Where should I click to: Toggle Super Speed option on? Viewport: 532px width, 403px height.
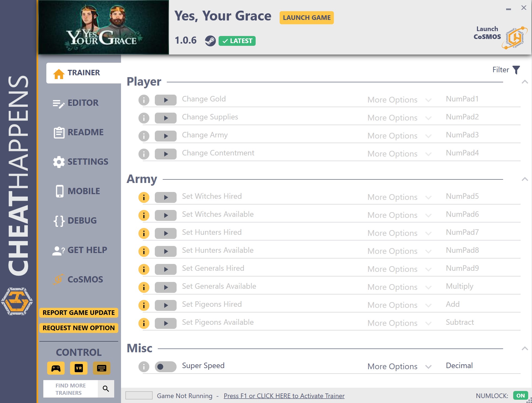(165, 366)
